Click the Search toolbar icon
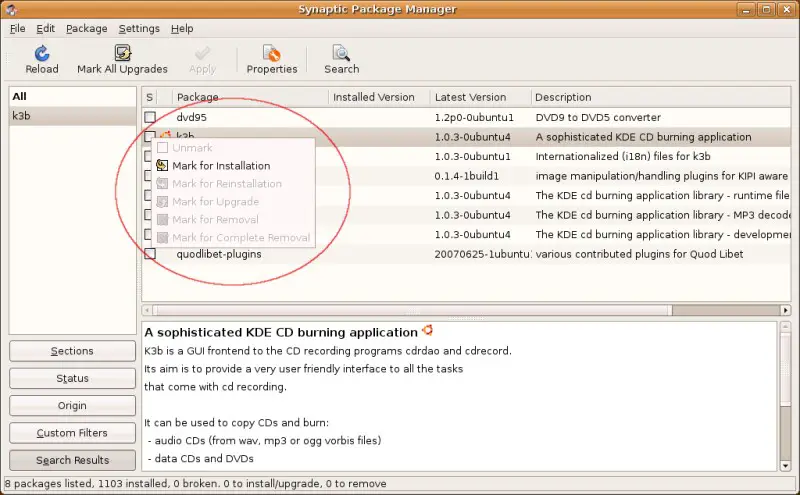 coord(341,53)
